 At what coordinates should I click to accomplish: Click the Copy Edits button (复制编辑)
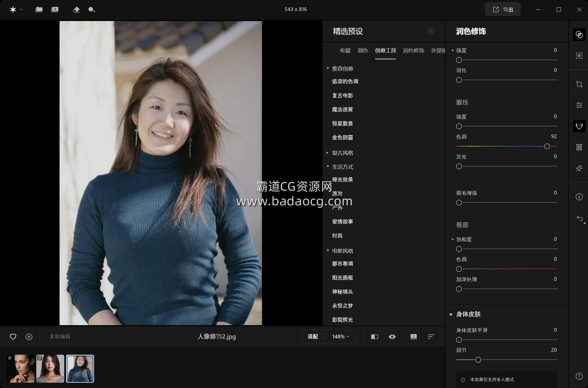click(60, 337)
